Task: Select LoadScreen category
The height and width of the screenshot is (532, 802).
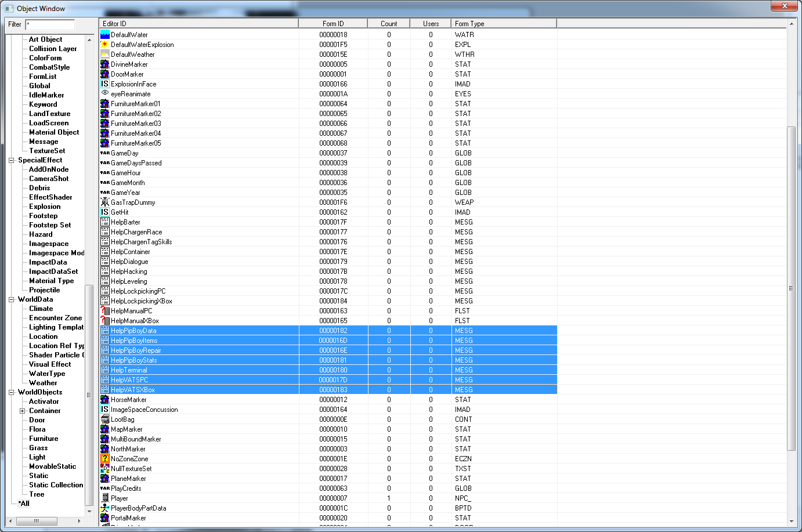Action: pyautogui.click(x=49, y=123)
